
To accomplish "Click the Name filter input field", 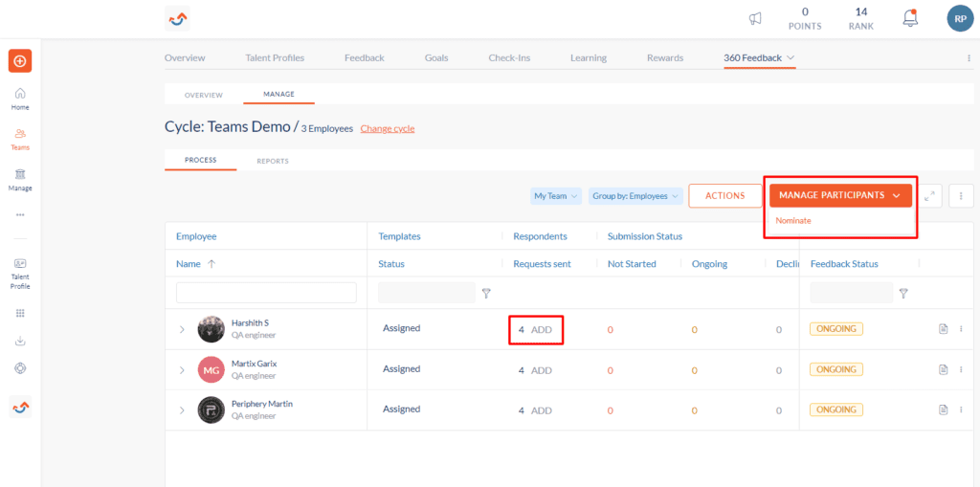I will (266, 293).
